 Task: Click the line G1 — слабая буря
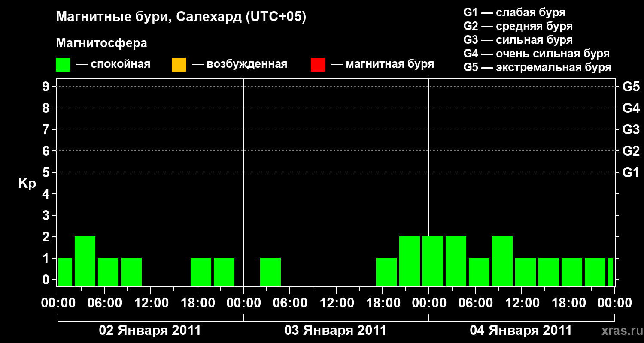tap(514, 12)
